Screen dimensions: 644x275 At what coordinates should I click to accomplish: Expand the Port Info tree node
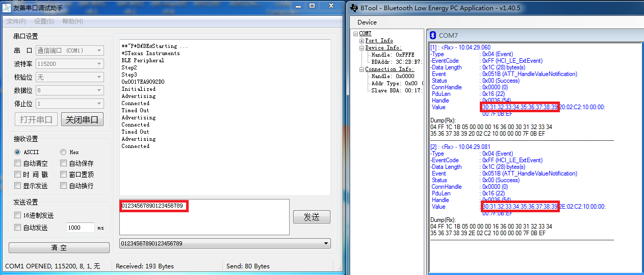(362, 41)
